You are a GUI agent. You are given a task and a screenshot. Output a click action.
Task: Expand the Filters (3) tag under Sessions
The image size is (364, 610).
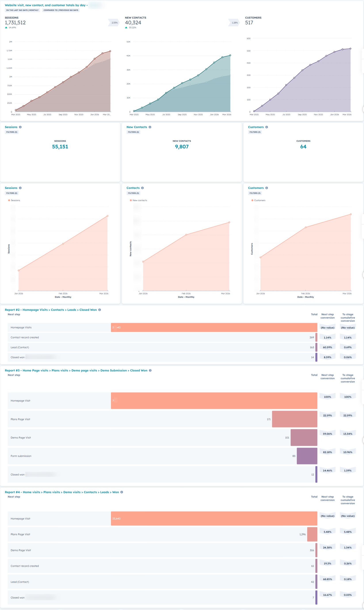coord(12,132)
